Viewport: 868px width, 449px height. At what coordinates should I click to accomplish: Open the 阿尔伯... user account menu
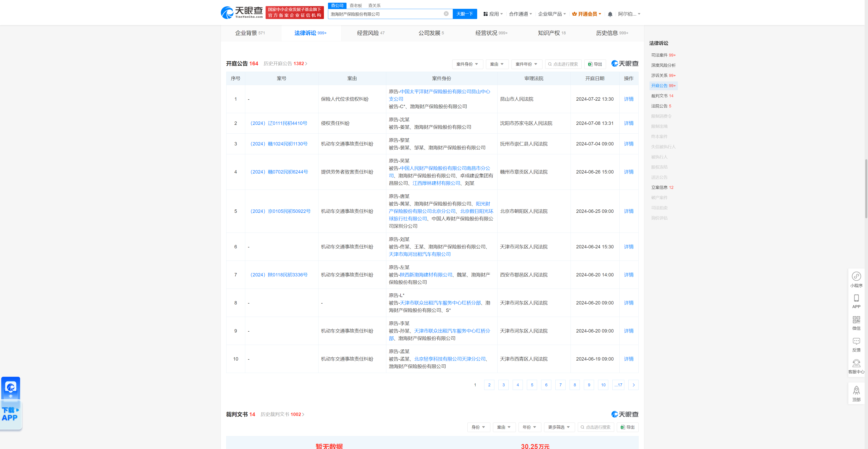pos(629,14)
